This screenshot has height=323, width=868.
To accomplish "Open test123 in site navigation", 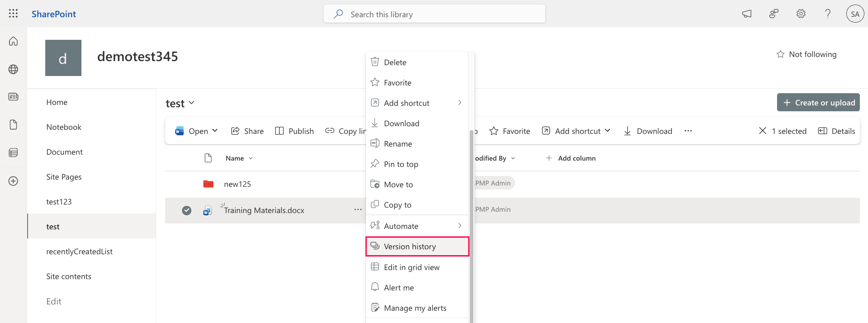I will [59, 202].
